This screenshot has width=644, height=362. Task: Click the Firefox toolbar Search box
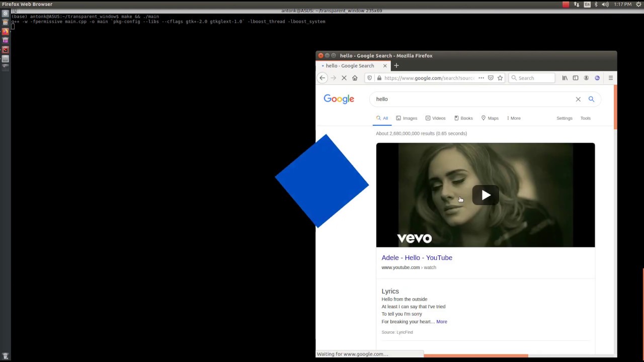tap(532, 78)
